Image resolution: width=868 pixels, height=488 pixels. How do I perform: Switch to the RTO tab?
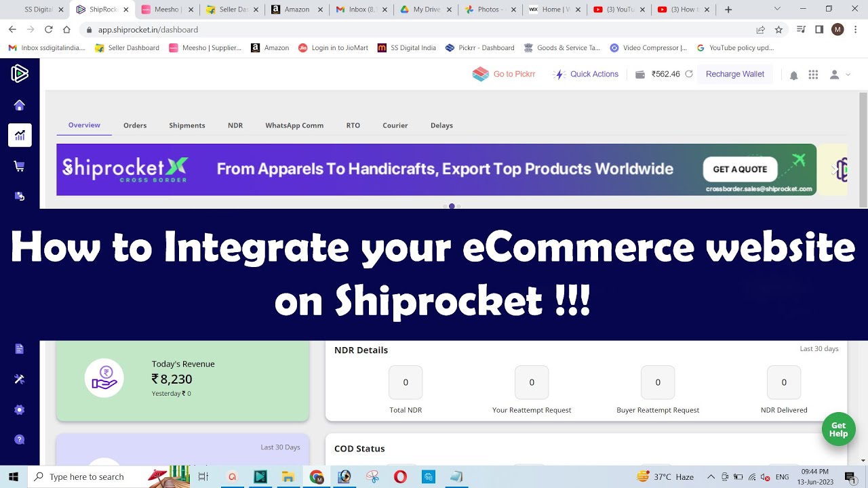click(353, 125)
